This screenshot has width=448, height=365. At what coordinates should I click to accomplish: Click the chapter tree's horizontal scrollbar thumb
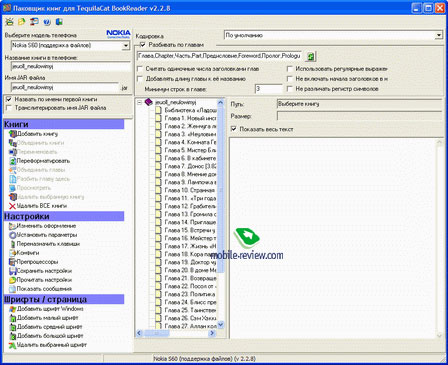coord(157,333)
